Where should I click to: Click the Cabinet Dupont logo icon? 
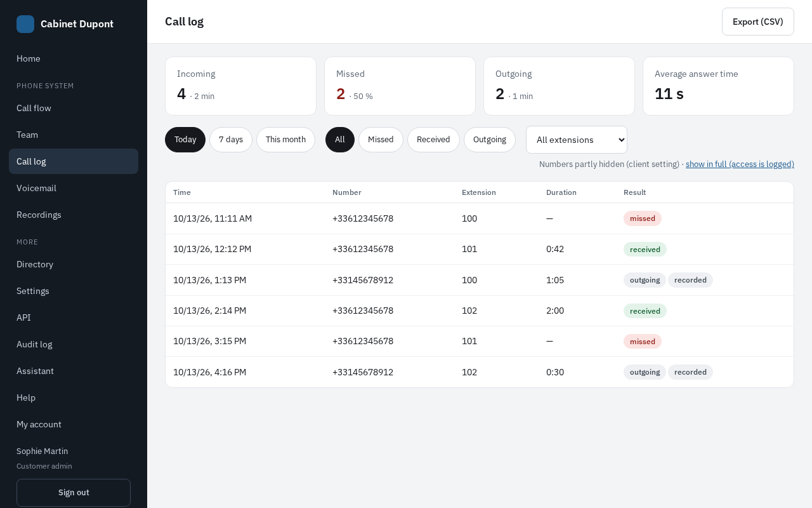pos(25,24)
